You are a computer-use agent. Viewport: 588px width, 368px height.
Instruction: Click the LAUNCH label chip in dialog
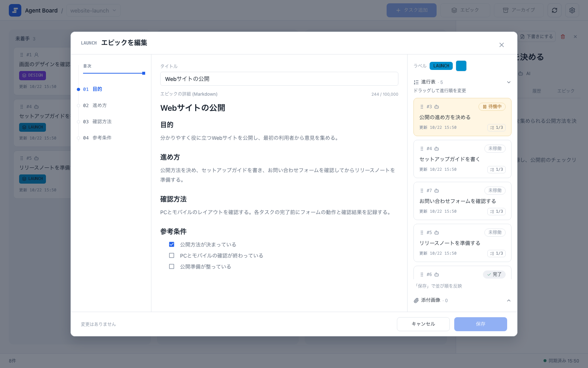[x=441, y=66]
